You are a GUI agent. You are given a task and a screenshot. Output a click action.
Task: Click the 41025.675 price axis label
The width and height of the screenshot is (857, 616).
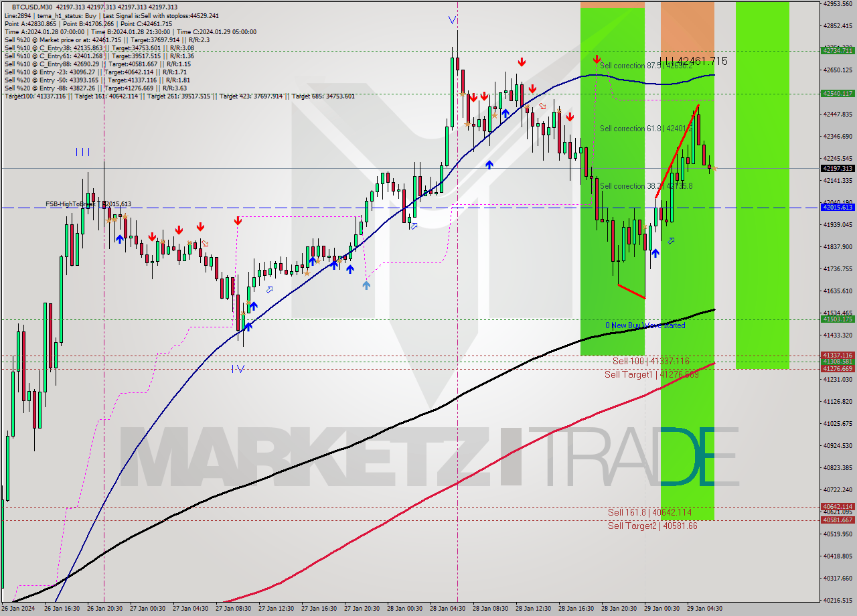pyautogui.click(x=837, y=424)
